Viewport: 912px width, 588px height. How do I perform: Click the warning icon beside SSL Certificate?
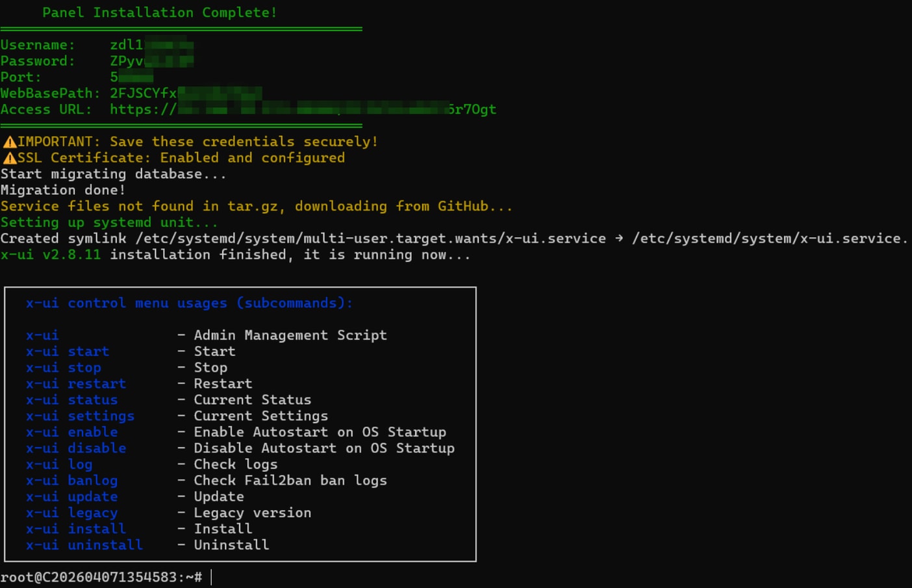[10, 158]
